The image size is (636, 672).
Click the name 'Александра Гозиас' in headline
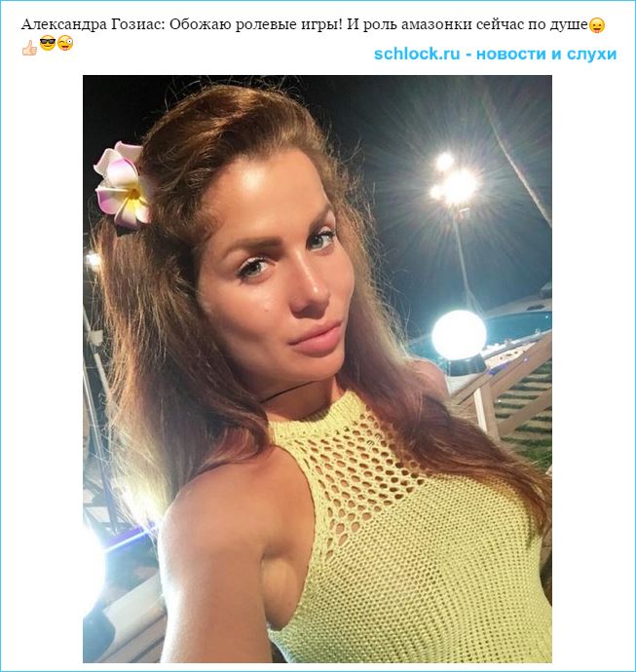click(x=93, y=25)
